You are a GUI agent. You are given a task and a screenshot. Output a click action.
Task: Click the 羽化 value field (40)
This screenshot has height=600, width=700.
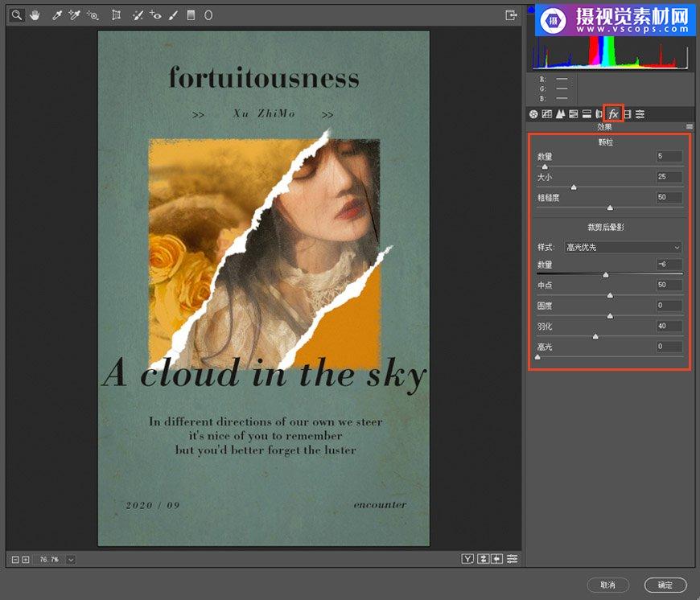pyautogui.click(x=669, y=326)
